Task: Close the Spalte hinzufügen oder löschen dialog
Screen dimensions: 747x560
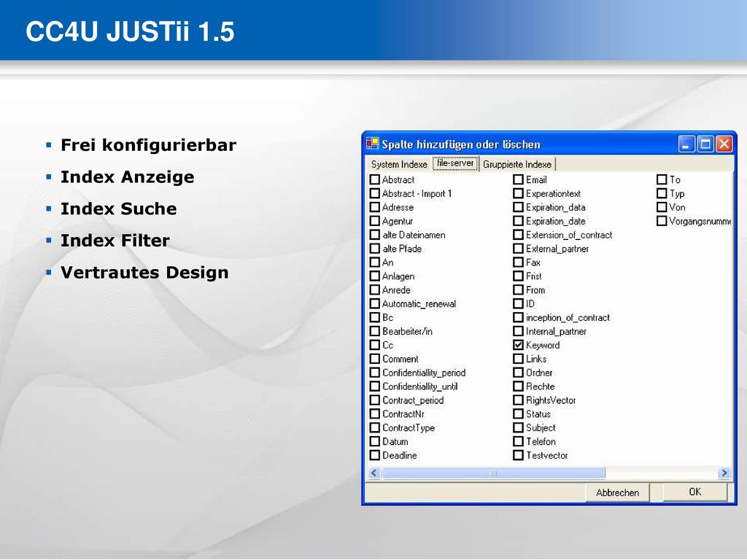Action: pos(724,144)
